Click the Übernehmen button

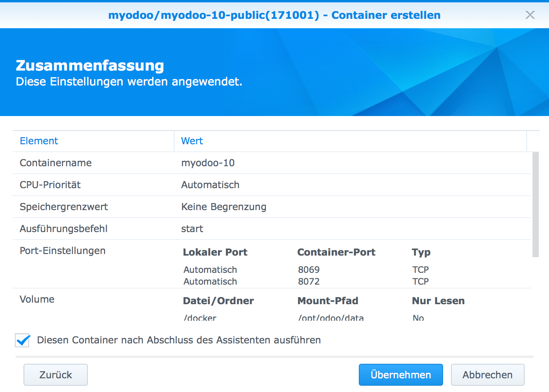click(400, 375)
